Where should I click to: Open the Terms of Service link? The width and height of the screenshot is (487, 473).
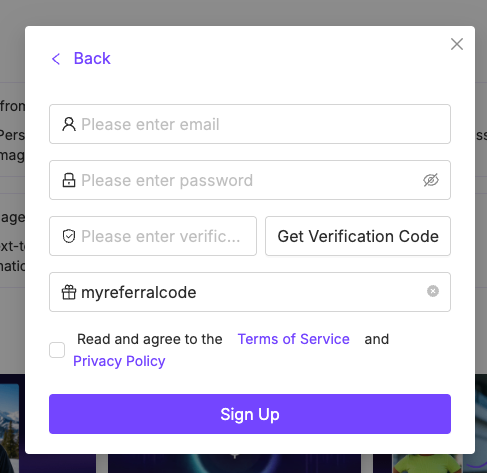(293, 339)
